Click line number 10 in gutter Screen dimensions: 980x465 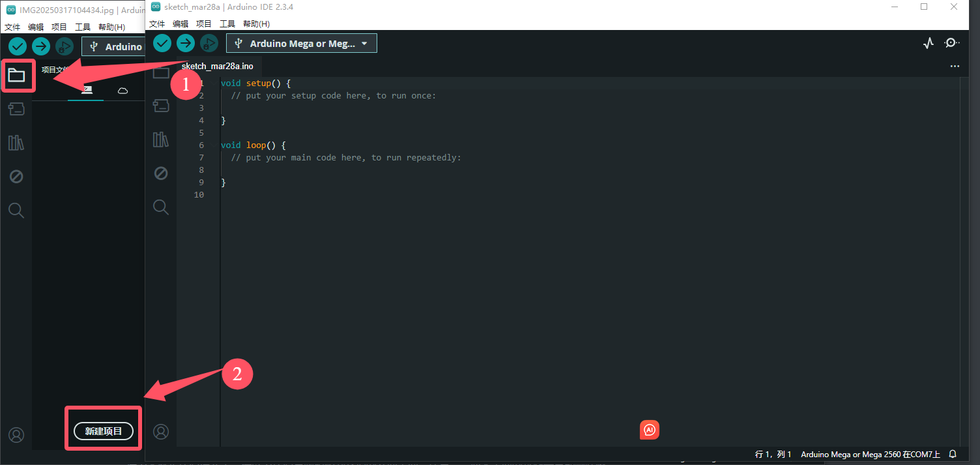tap(198, 194)
